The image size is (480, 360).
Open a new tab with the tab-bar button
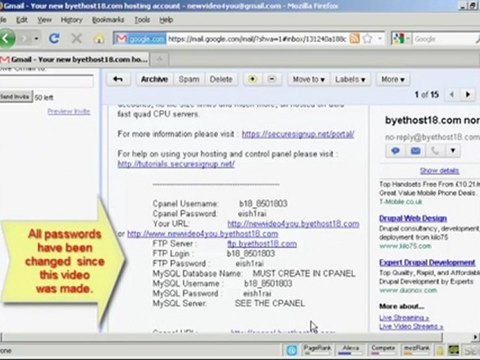click(160, 60)
